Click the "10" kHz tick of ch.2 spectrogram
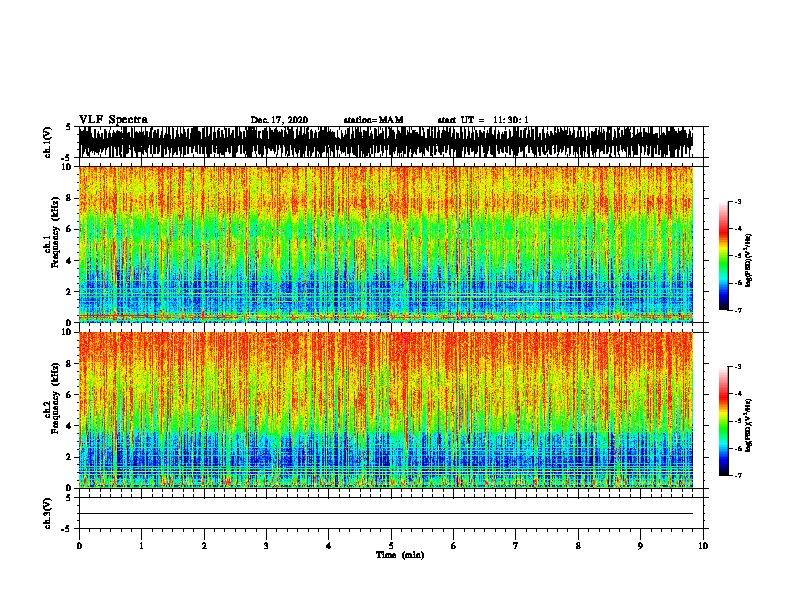This screenshot has height=612, width=792. click(67, 332)
